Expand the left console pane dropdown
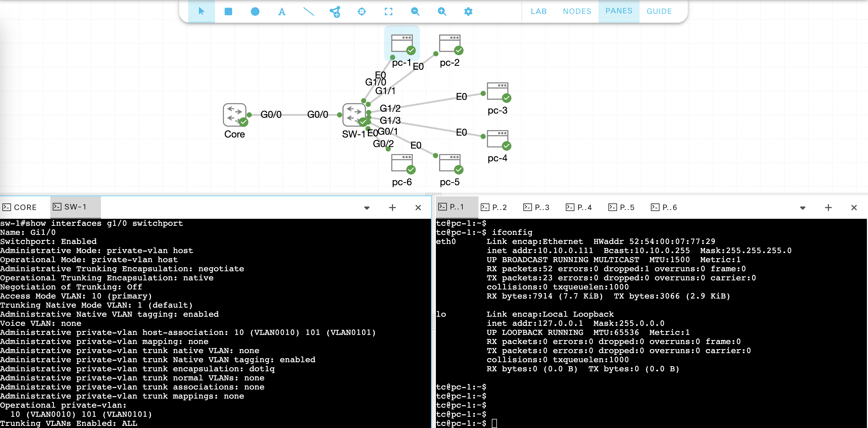Image resolution: width=868 pixels, height=428 pixels. [367, 208]
